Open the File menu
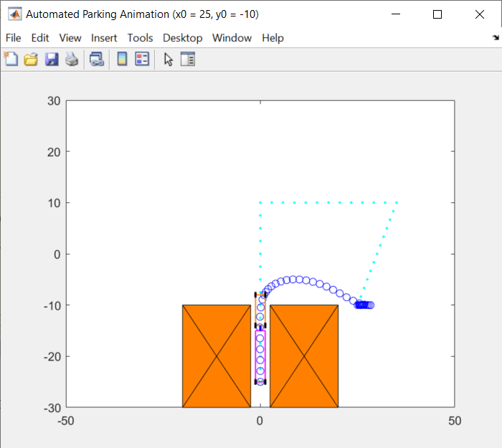 13,38
